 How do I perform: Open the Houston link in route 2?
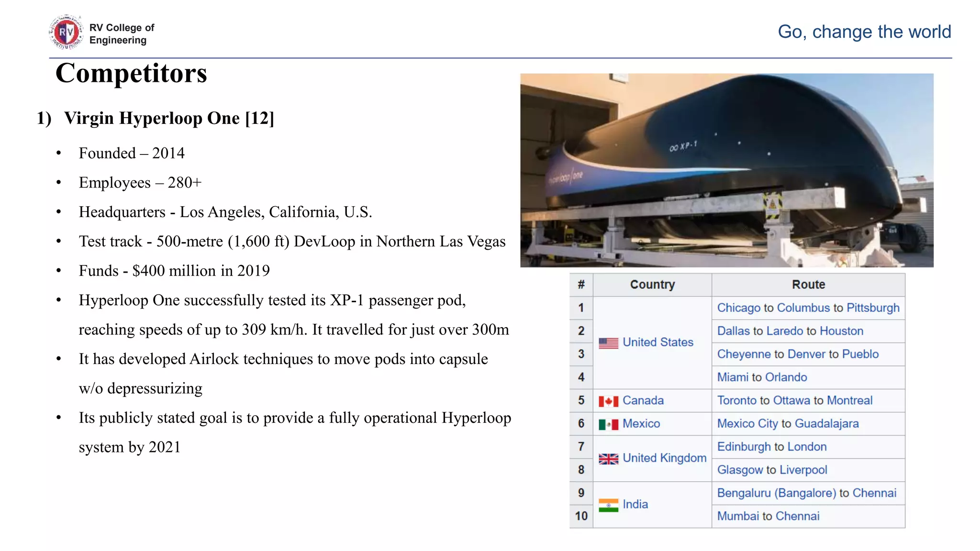point(841,331)
